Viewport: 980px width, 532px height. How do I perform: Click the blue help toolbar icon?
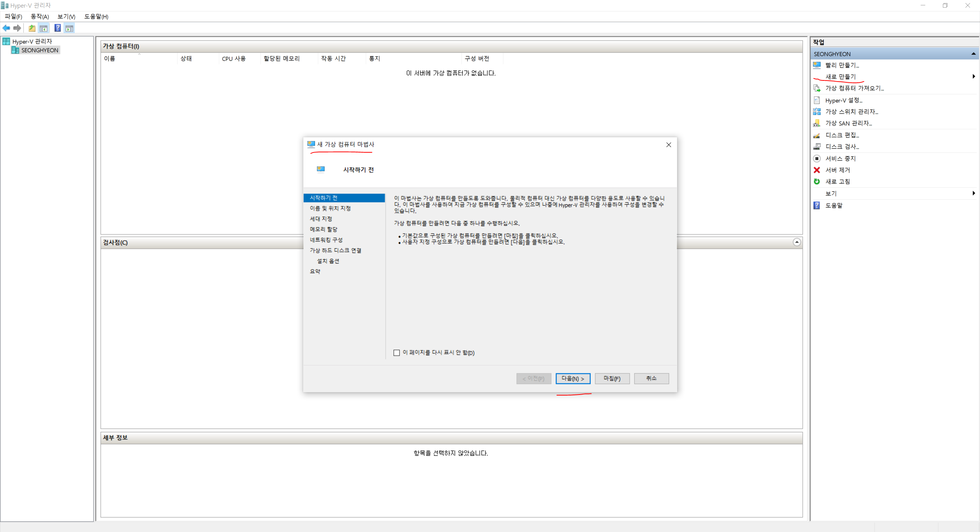(x=57, y=28)
